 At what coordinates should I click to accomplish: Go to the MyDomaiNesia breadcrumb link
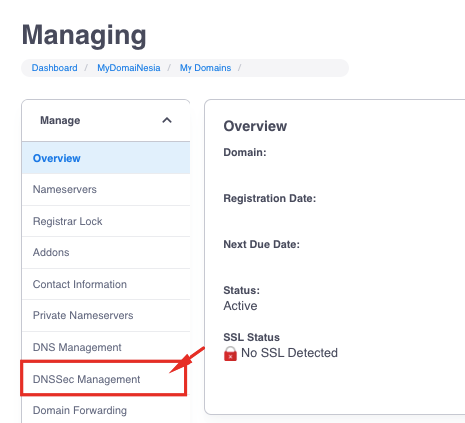[x=129, y=68]
